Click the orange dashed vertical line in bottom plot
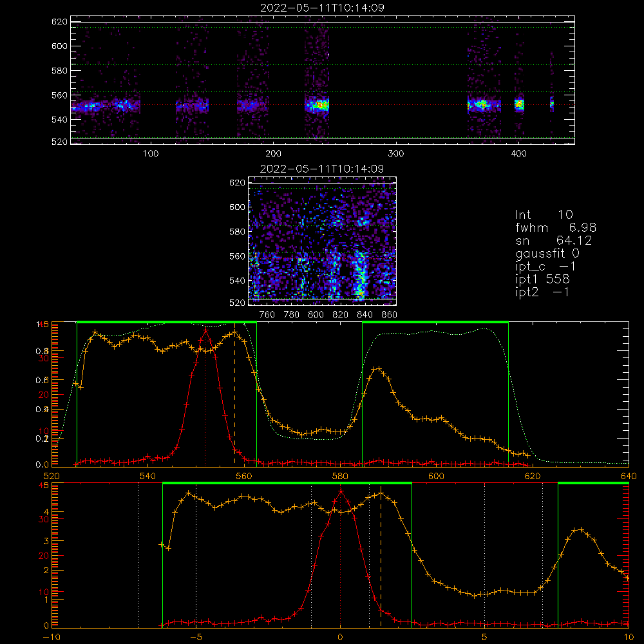Image resolution: width=644 pixels, height=644 pixels. point(381,556)
